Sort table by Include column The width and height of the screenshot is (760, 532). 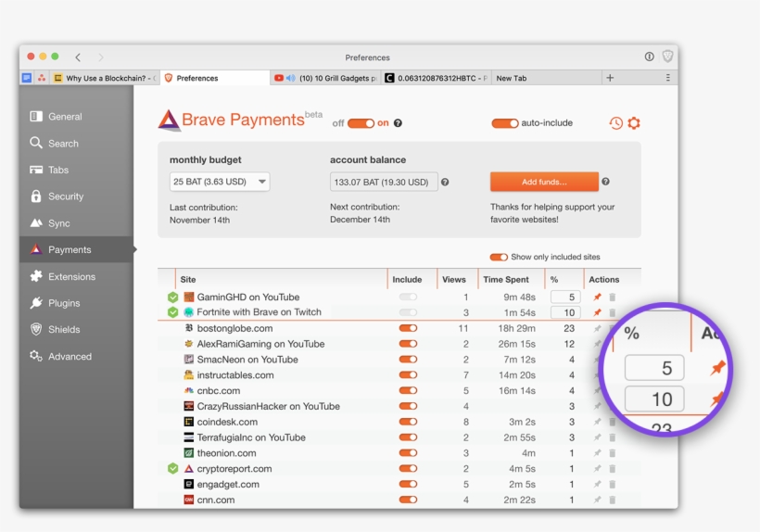(412, 280)
